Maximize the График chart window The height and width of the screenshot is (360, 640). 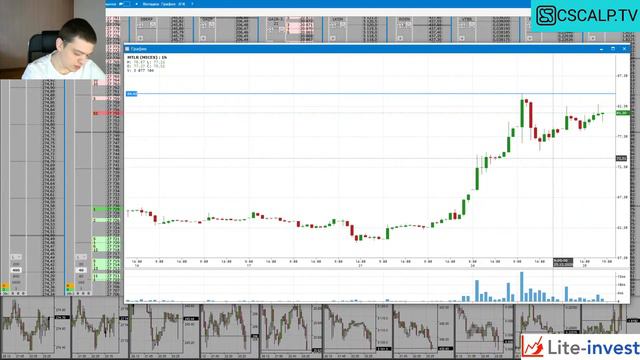[x=613, y=49]
